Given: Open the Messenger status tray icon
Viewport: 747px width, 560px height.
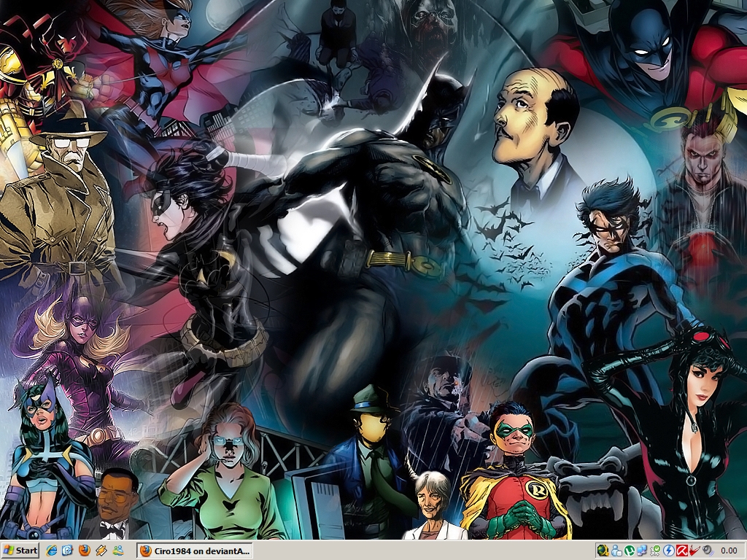Looking at the screenshot, I should [x=616, y=551].
